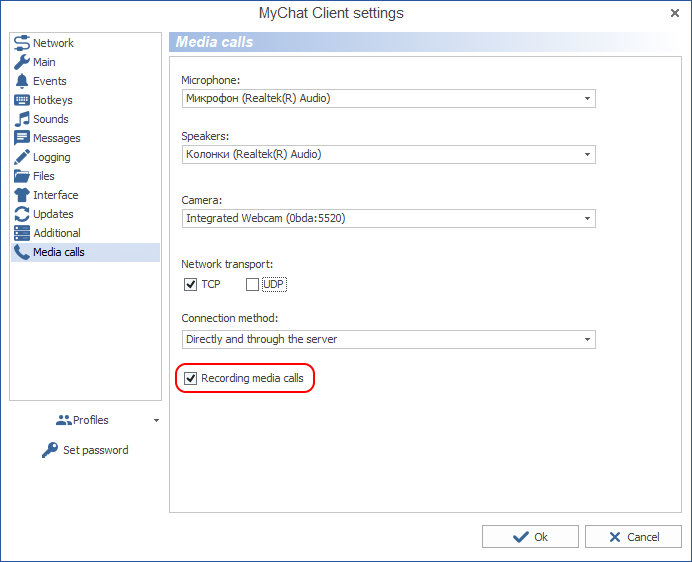The image size is (692, 562).
Task: Click the Main wrench icon
Action: [x=22, y=62]
